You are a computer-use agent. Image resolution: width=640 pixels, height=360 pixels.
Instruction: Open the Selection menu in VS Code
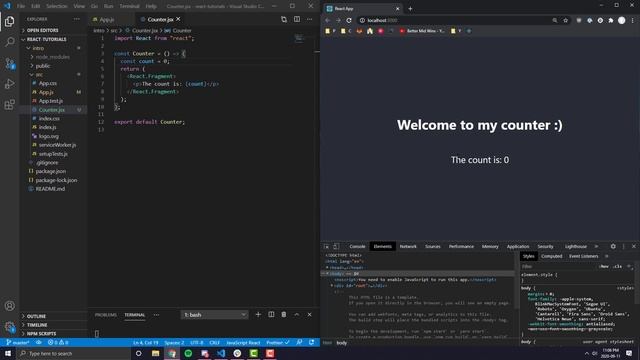pos(56,6)
